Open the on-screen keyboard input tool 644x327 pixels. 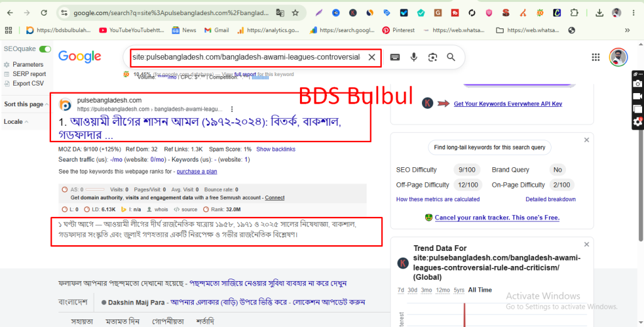[x=395, y=57]
